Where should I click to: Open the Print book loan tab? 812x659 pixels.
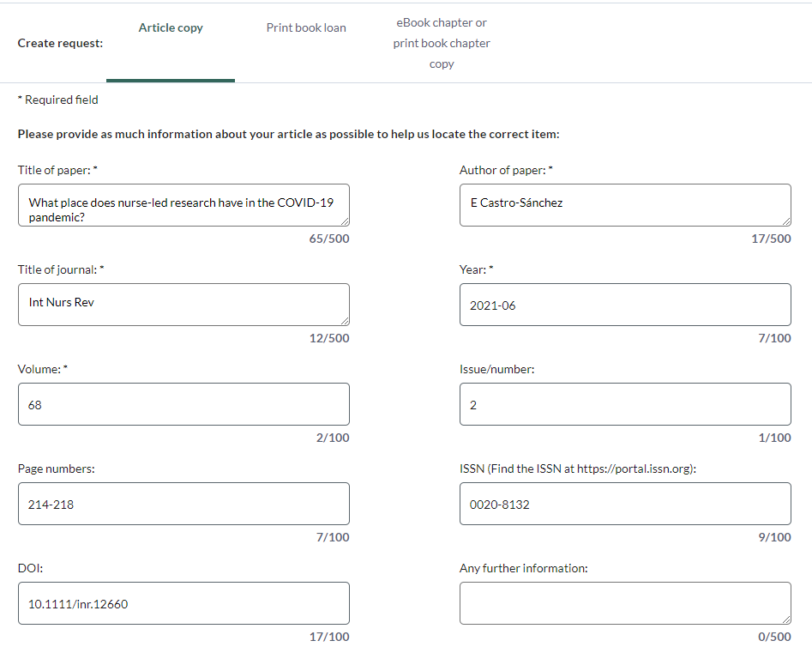coord(306,28)
